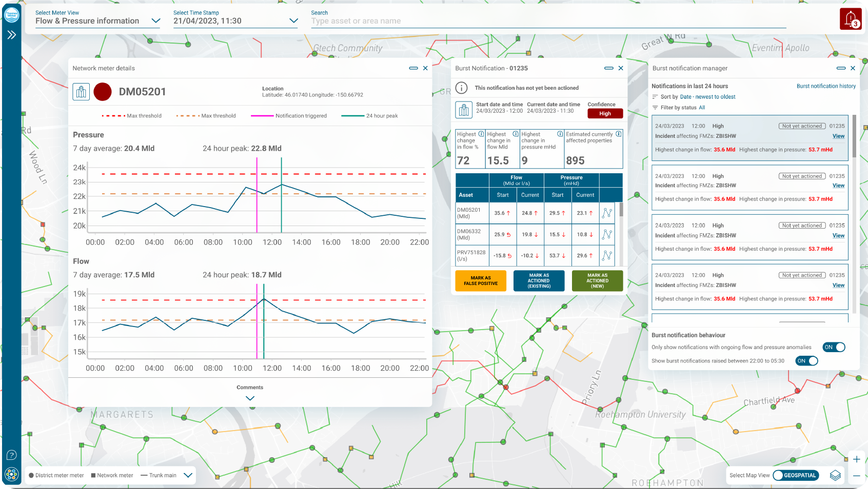
Task: Click Mark as False Positive button
Action: pyautogui.click(x=481, y=281)
